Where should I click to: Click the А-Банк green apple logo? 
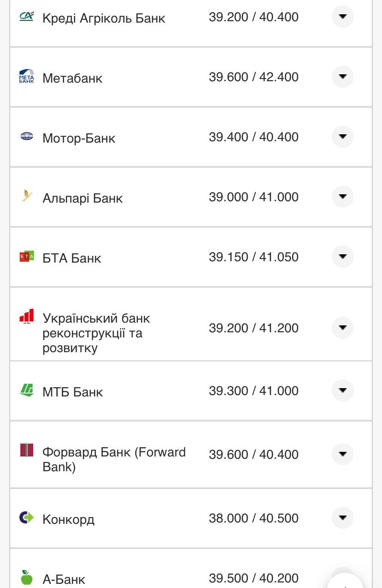26,577
